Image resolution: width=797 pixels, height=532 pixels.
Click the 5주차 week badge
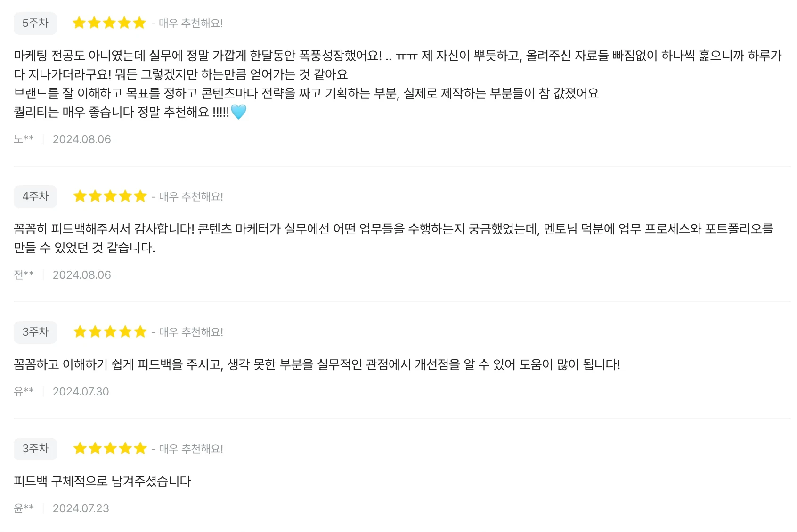35,23
